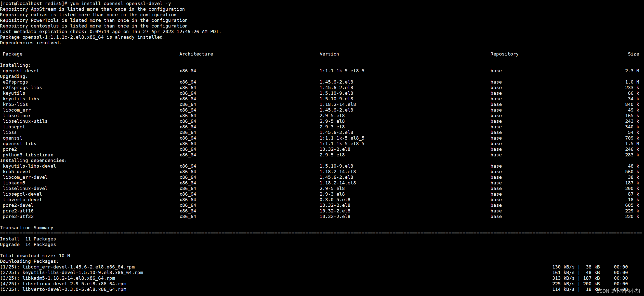The width and height of the screenshot is (644, 296).
Task: Select the Install 11 Packages line
Action: point(28,239)
